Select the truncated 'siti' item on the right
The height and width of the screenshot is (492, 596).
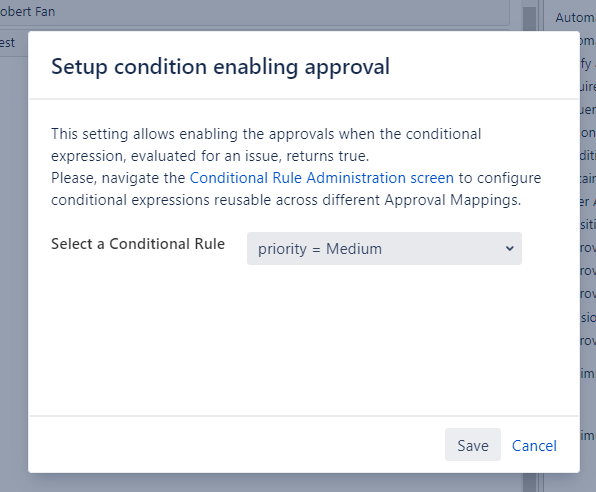coord(588,225)
